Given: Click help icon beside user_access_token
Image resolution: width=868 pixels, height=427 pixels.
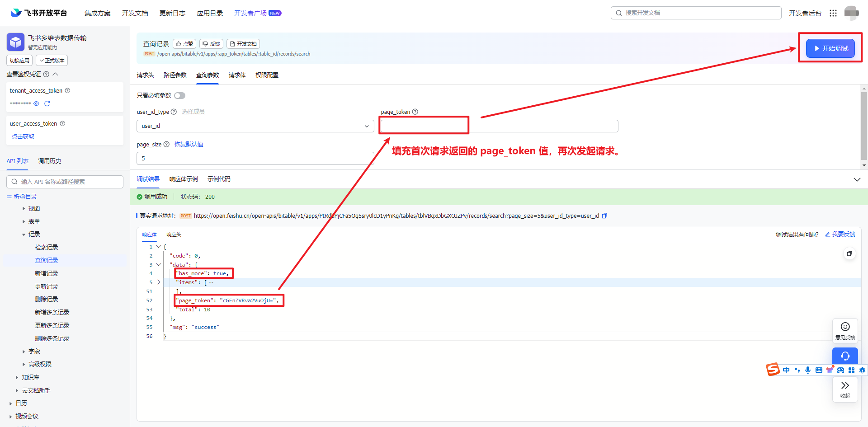Looking at the screenshot, I should [62, 123].
